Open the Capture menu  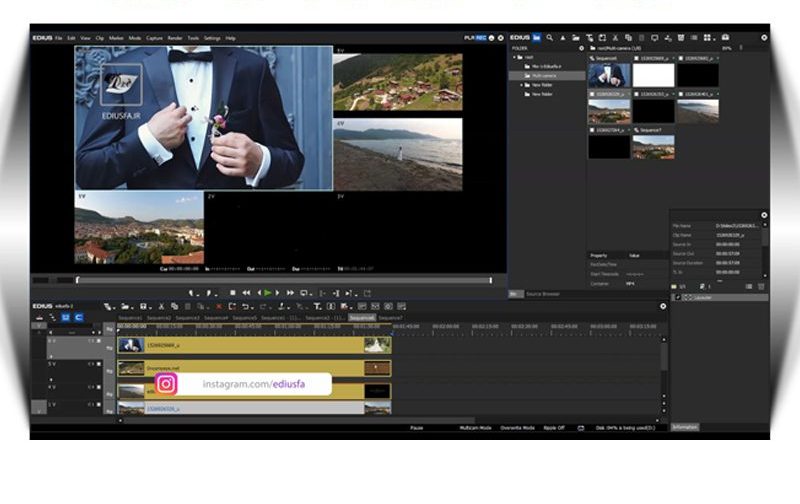pyautogui.click(x=154, y=38)
